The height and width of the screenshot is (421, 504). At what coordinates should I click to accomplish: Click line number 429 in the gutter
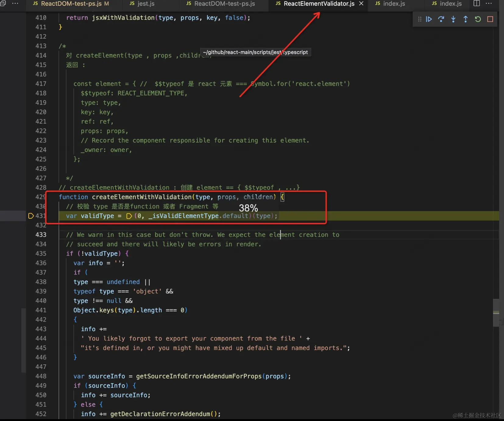coord(41,197)
